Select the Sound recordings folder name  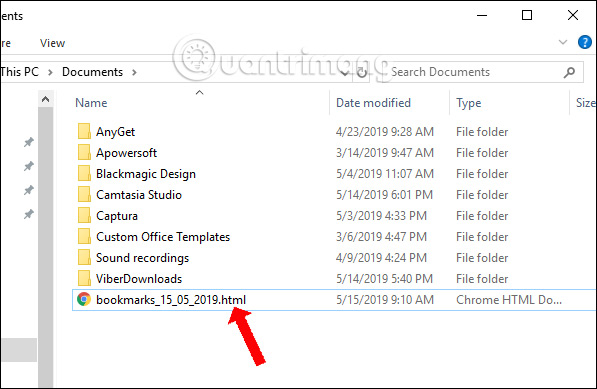142,258
